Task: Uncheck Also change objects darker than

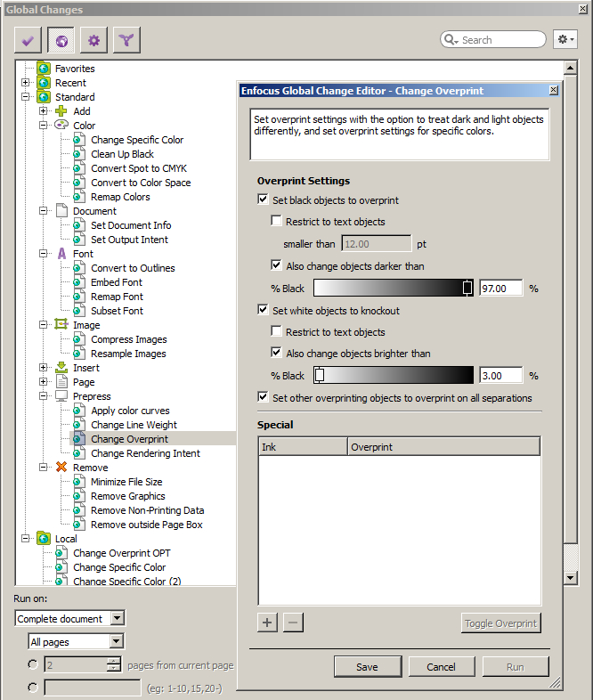Action: (277, 265)
